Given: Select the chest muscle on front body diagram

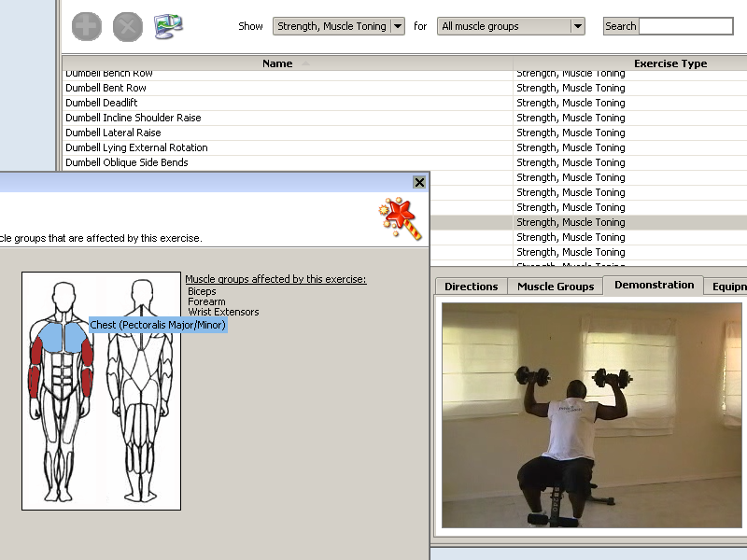Looking at the screenshot, I should pyautogui.click(x=62, y=335).
